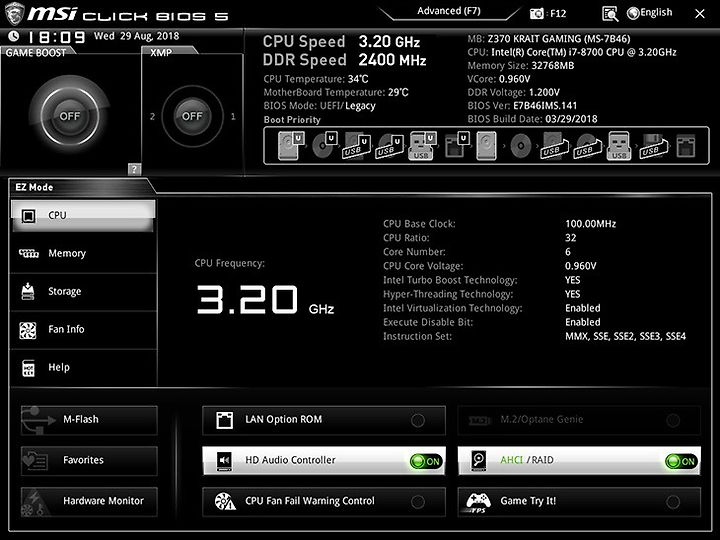Click the XMP profile number 2
The image size is (720, 540).
(152, 117)
